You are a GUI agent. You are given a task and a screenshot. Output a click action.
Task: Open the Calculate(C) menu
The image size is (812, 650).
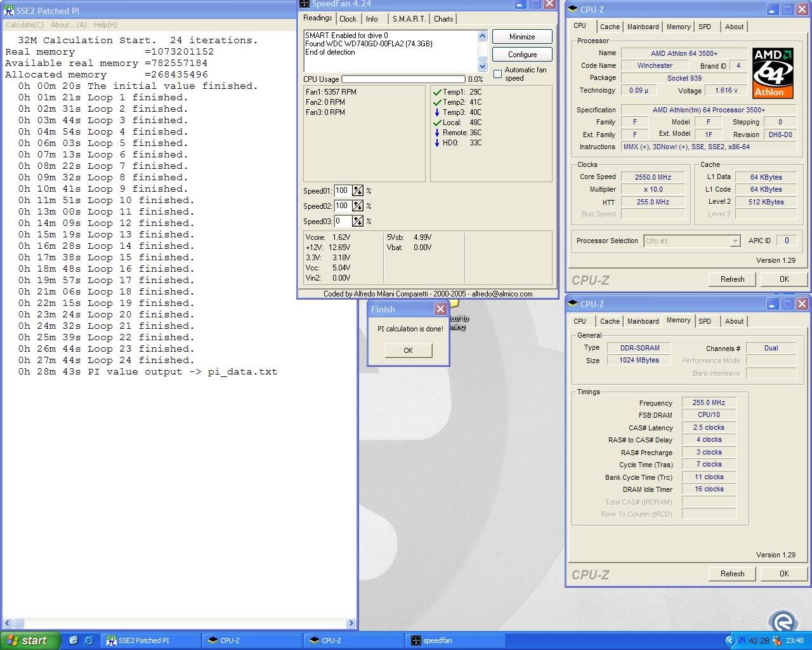25,25
